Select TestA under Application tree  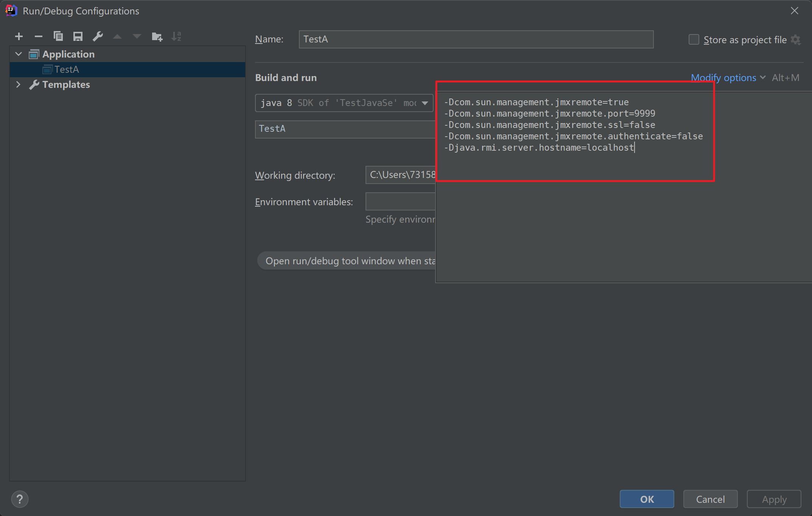click(x=66, y=69)
